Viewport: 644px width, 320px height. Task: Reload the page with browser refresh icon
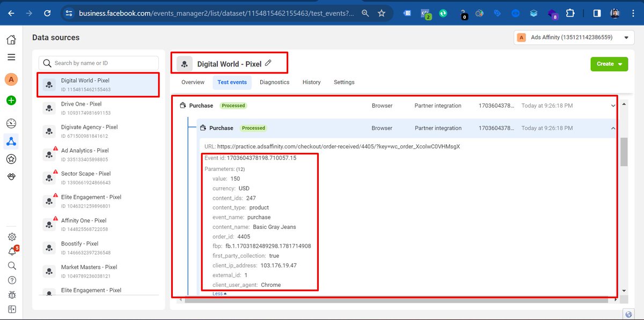point(47,13)
